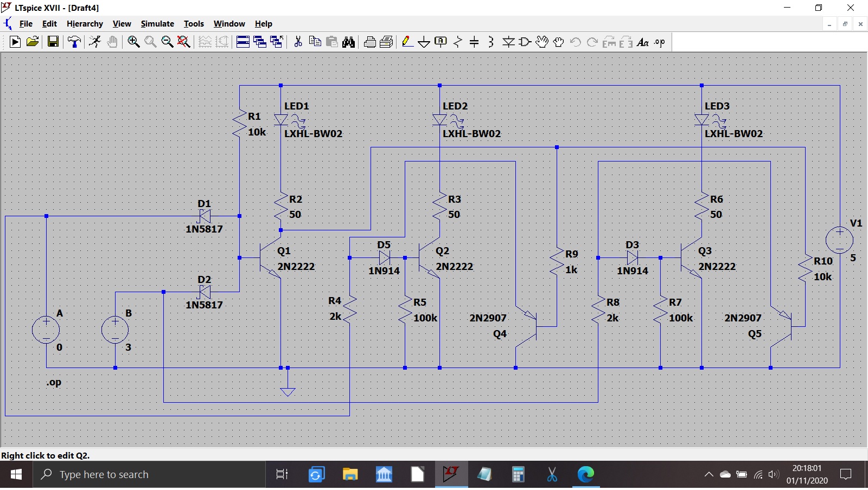Click the Close All Windows icon
Viewport: 868px width, 490px height.
277,42
